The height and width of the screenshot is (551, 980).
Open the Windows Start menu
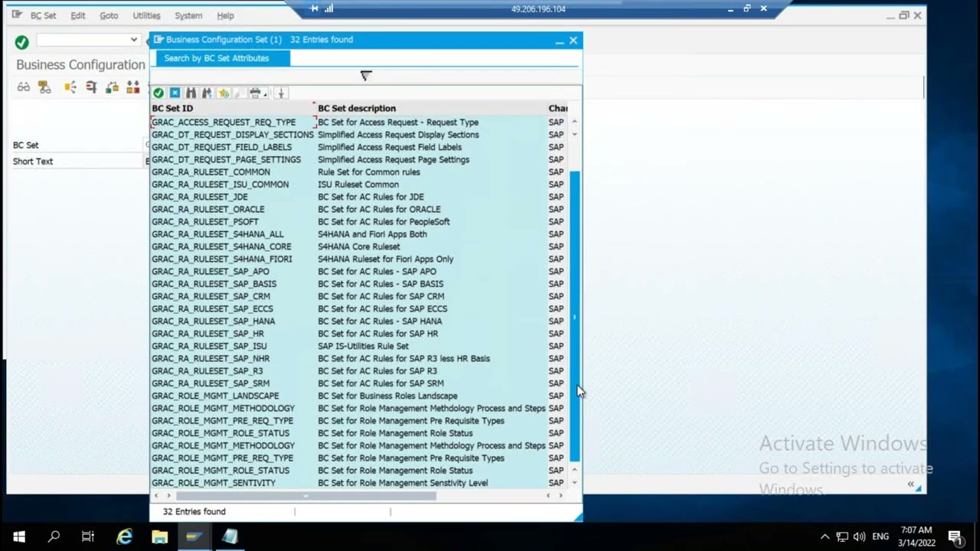pos(18,536)
